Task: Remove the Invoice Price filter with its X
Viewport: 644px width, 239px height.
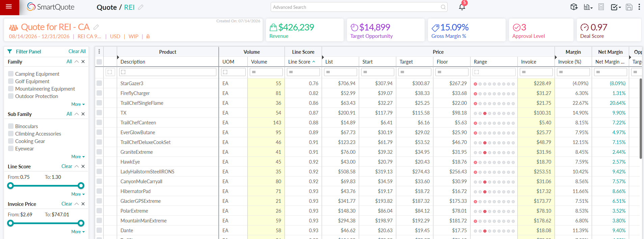Action: (83, 204)
